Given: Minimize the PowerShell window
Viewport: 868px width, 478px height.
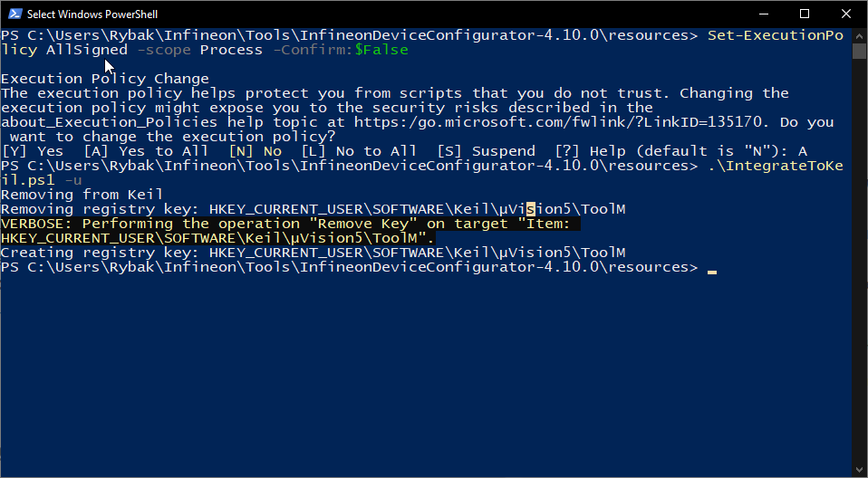Looking at the screenshot, I should tap(764, 14).
